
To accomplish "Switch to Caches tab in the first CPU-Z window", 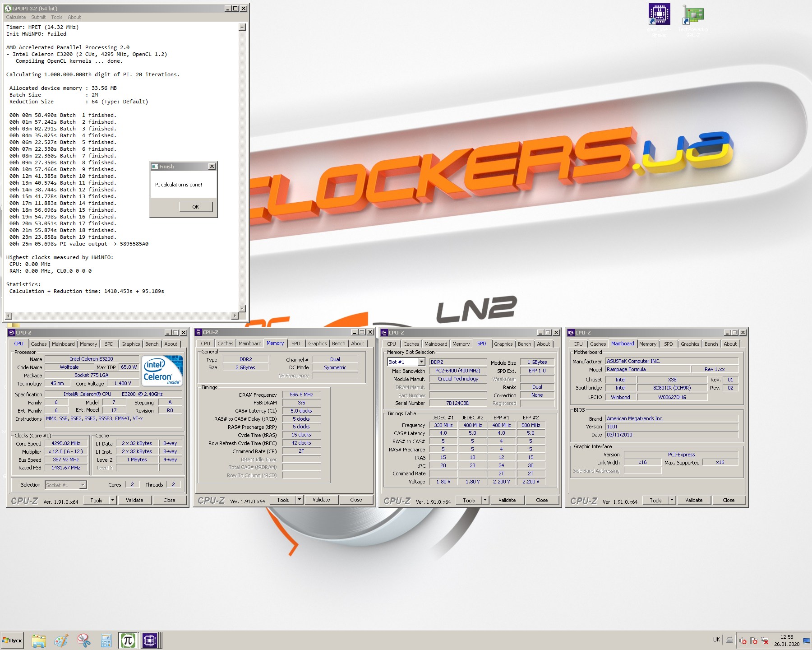I will pyautogui.click(x=39, y=344).
